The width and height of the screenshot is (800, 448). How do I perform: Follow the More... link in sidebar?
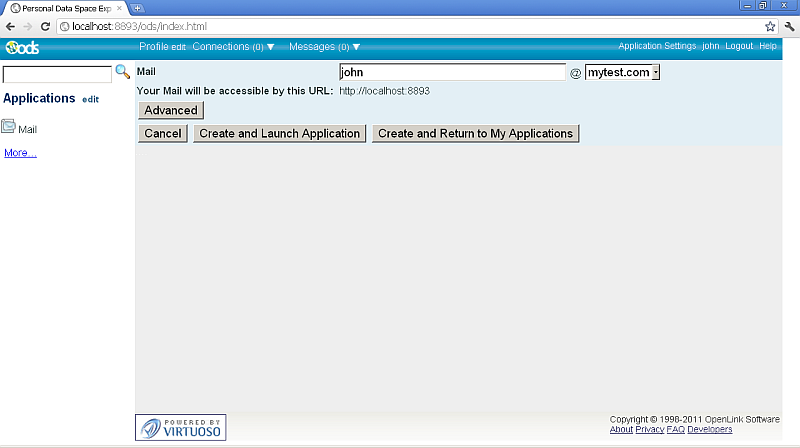(x=20, y=153)
